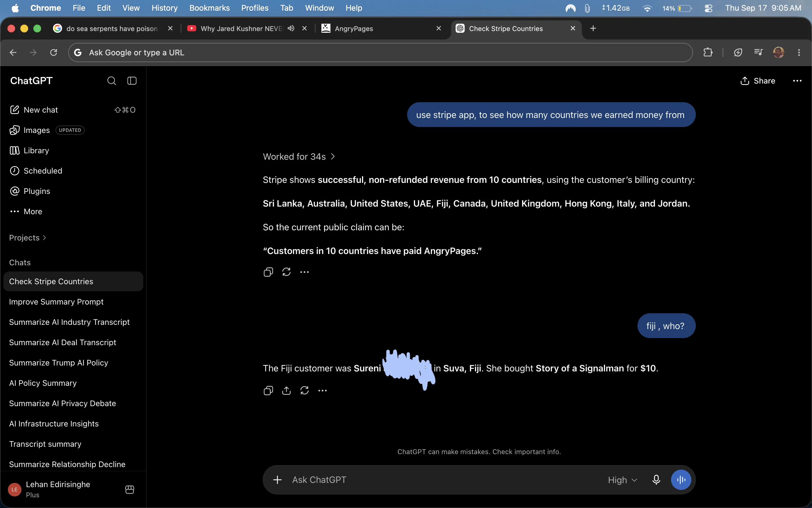Click the attach plus button in composer

pos(277,480)
